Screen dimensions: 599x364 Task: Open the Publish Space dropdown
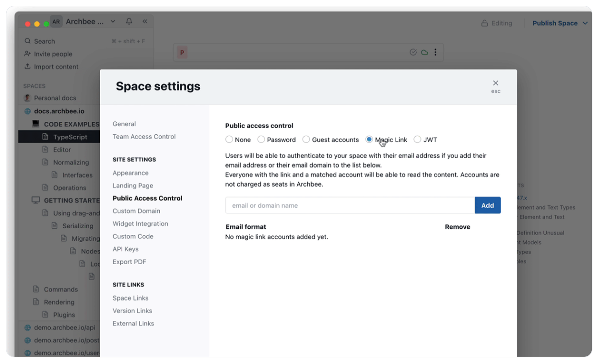point(560,23)
